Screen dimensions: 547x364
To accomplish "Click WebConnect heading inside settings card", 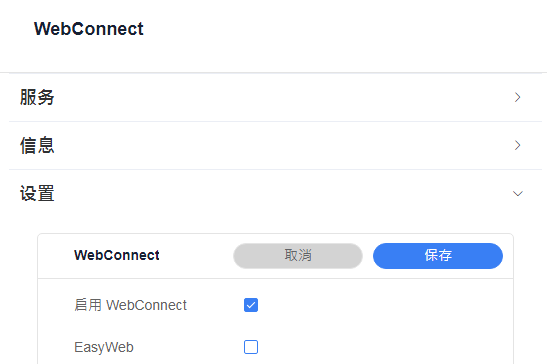I will click(117, 255).
